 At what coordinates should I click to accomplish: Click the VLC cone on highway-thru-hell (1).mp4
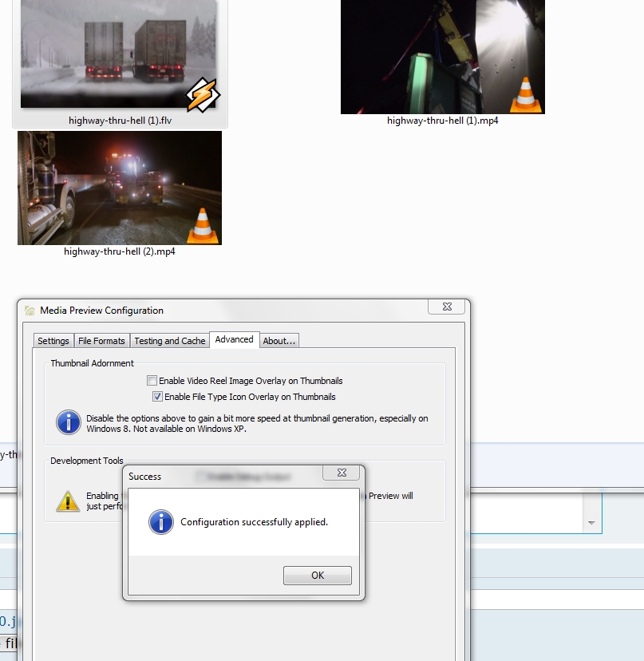pos(525,94)
